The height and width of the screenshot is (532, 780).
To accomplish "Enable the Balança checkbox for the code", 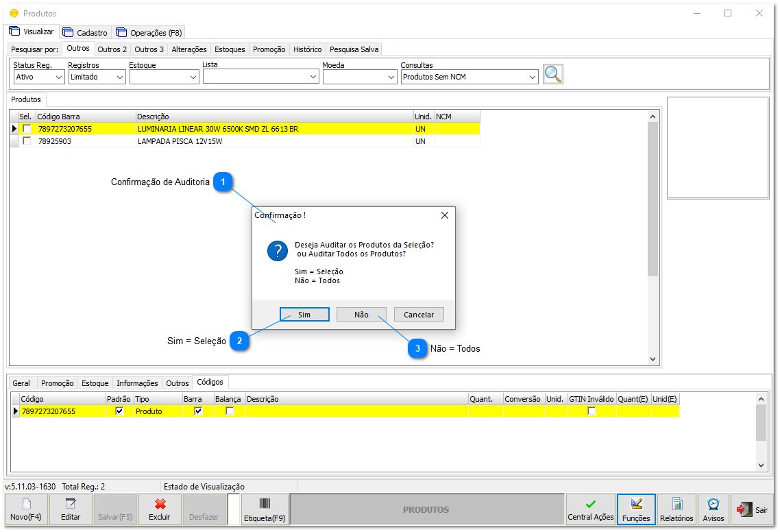I will click(228, 409).
